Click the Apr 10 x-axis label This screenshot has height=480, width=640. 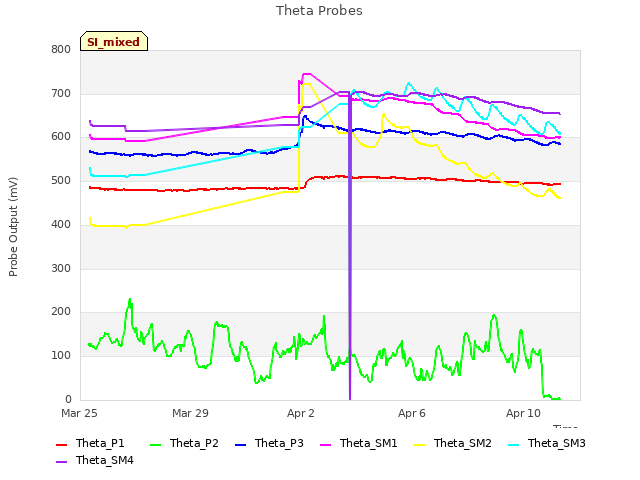click(x=523, y=413)
